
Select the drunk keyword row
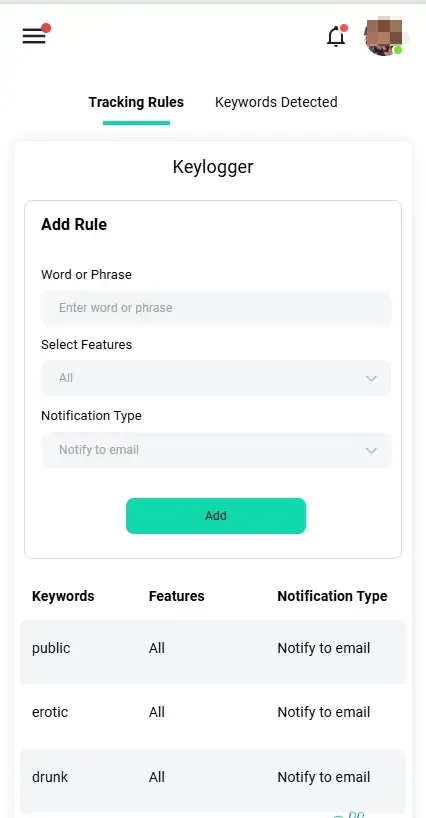tap(213, 777)
